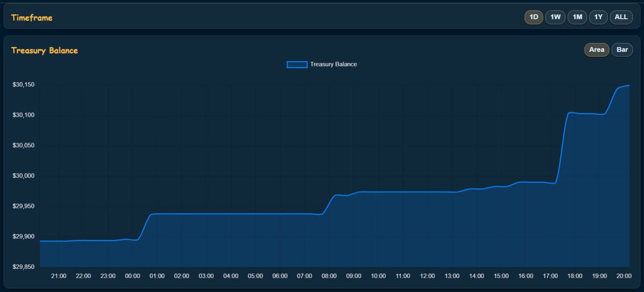Switch timeframe to 1Y
The width and height of the screenshot is (644, 292).
click(x=598, y=17)
